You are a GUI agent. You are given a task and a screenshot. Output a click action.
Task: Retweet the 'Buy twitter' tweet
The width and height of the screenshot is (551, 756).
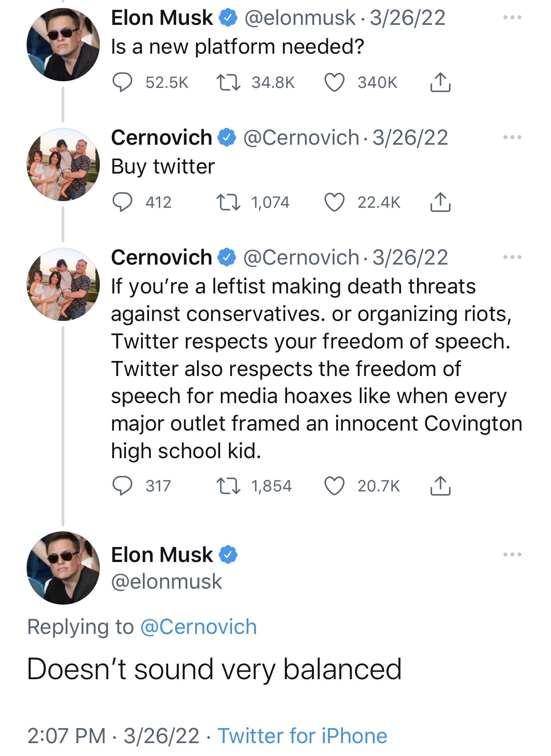[x=228, y=202]
